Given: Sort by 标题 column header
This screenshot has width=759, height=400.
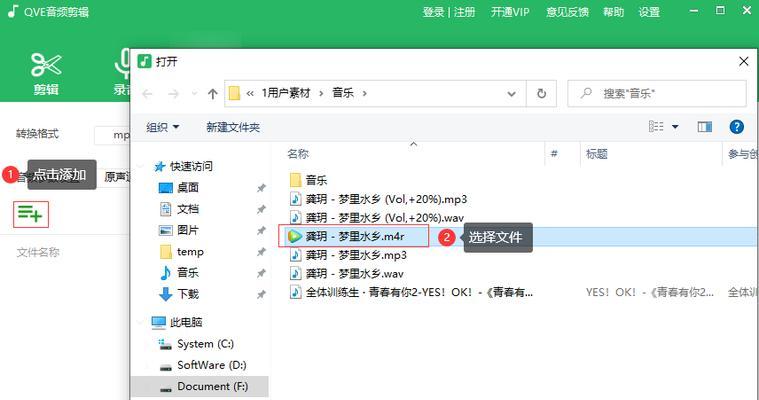Looking at the screenshot, I should 596,154.
